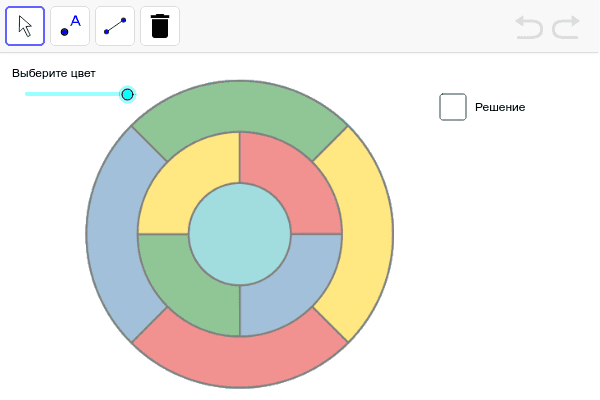Select the Segment line tool
This screenshot has width=600, height=400.
tap(115, 26)
